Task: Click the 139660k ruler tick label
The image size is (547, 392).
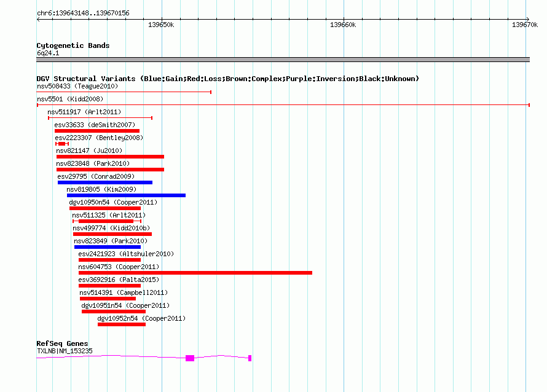Action: click(343, 25)
